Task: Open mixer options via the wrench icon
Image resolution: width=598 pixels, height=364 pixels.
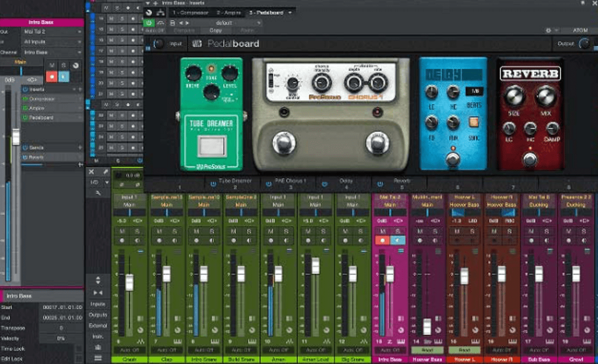Action: pos(98,193)
